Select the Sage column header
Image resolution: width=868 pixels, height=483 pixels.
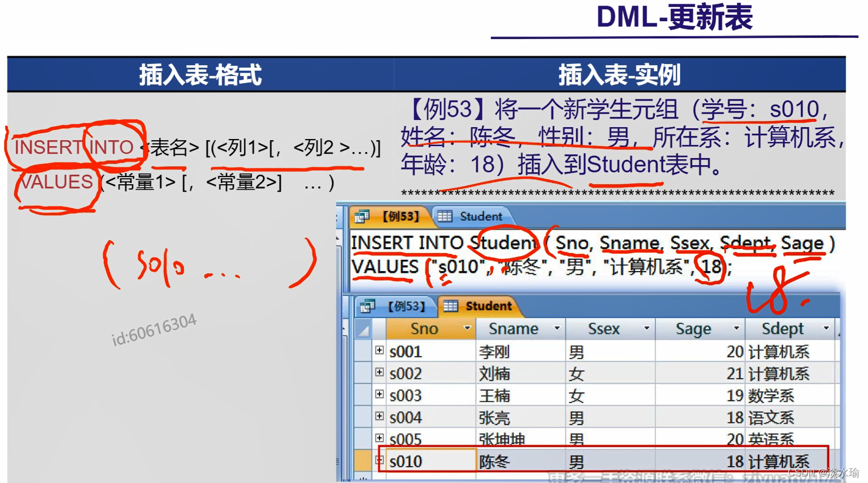(x=700, y=329)
